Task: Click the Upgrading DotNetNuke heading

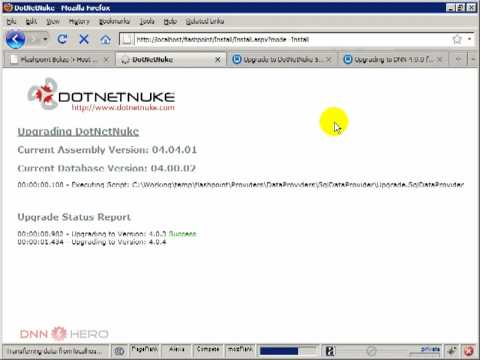Action: [x=78, y=131]
